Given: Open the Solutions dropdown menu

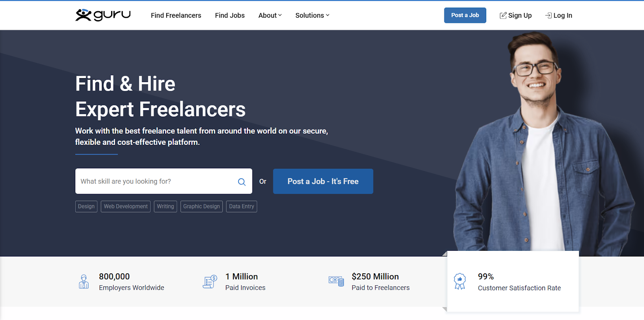Looking at the screenshot, I should 312,15.
